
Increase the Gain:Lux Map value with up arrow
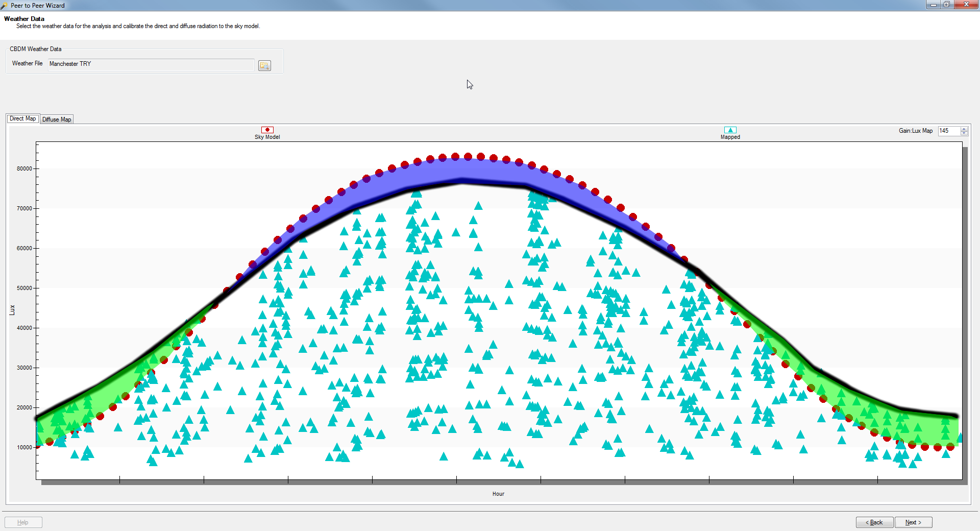tap(964, 129)
